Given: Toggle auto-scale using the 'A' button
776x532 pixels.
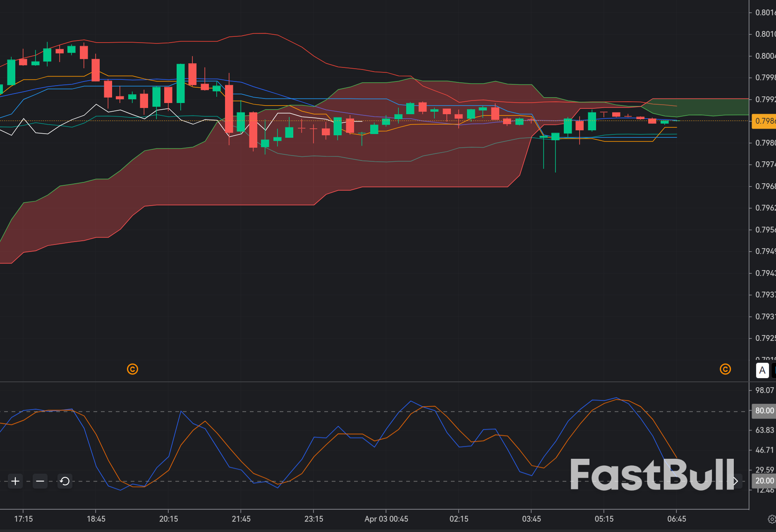Looking at the screenshot, I should (x=762, y=371).
